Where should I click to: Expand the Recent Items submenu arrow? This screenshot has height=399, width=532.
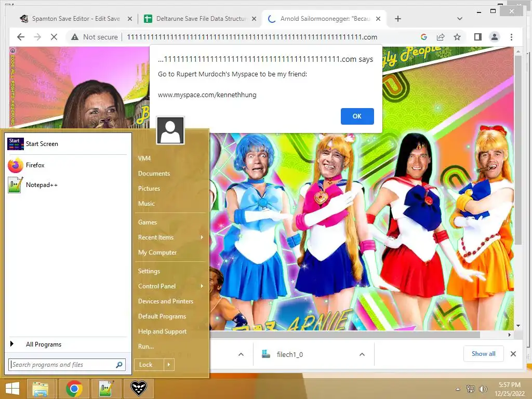tap(202, 237)
